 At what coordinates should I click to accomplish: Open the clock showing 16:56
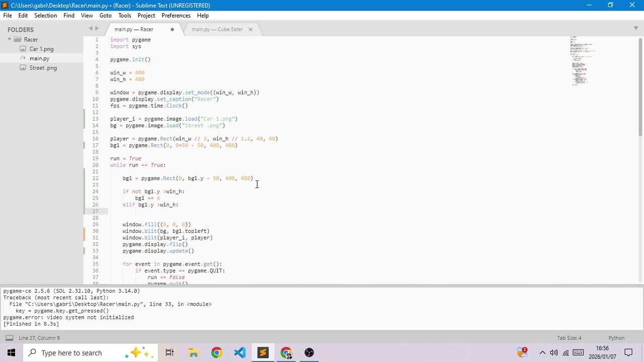pyautogui.click(x=602, y=352)
